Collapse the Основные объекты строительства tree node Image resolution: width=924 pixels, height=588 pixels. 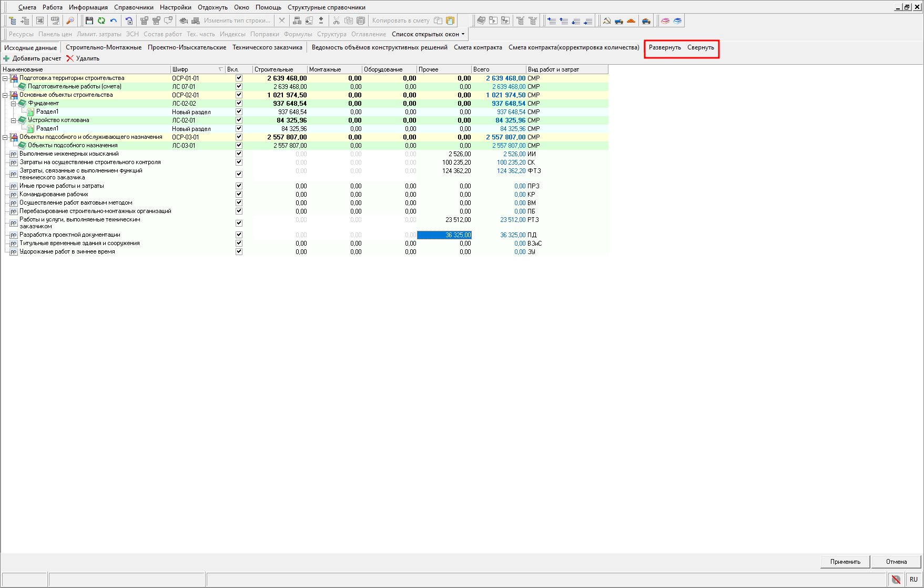point(5,95)
